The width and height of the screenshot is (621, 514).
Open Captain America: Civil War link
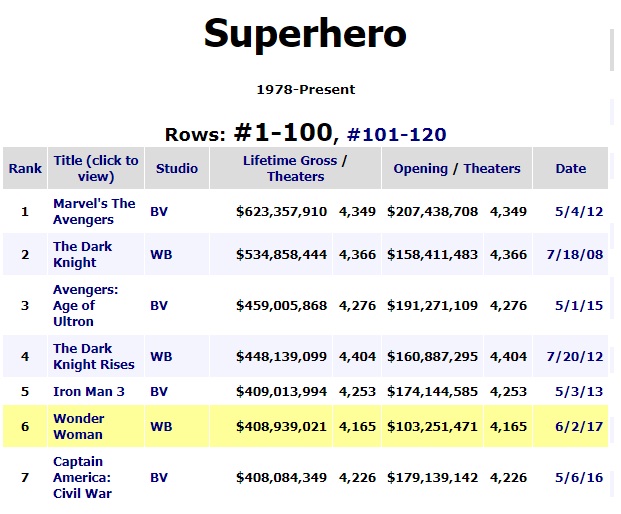tap(82, 477)
